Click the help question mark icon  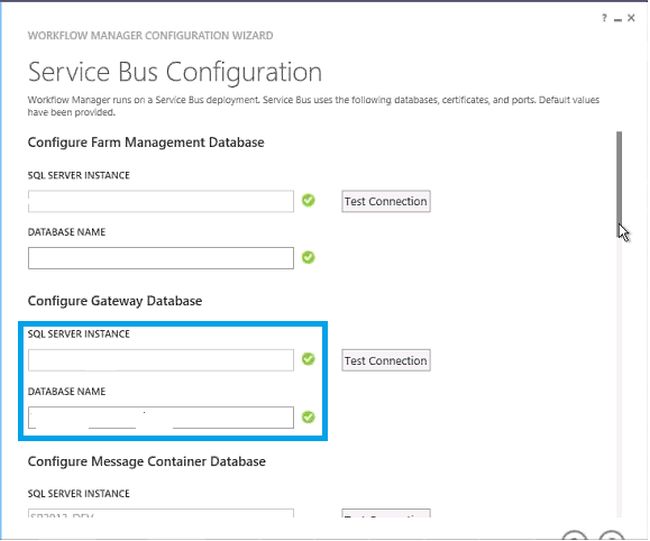click(x=605, y=18)
